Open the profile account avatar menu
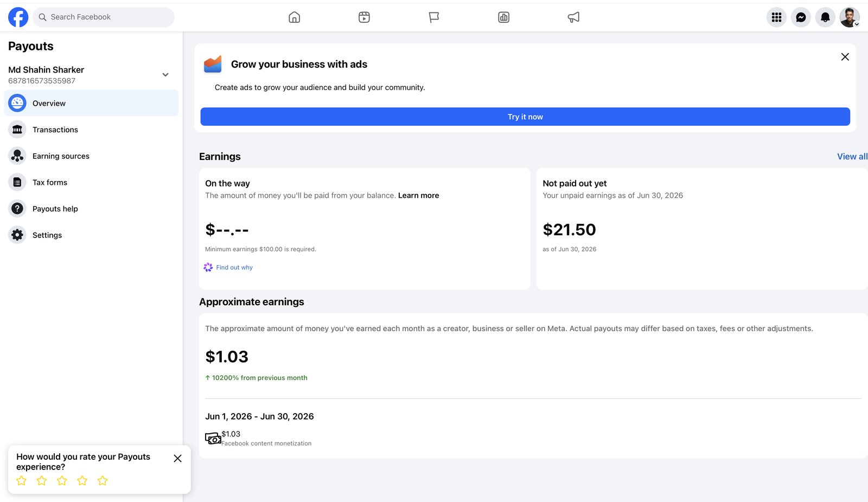 click(850, 17)
